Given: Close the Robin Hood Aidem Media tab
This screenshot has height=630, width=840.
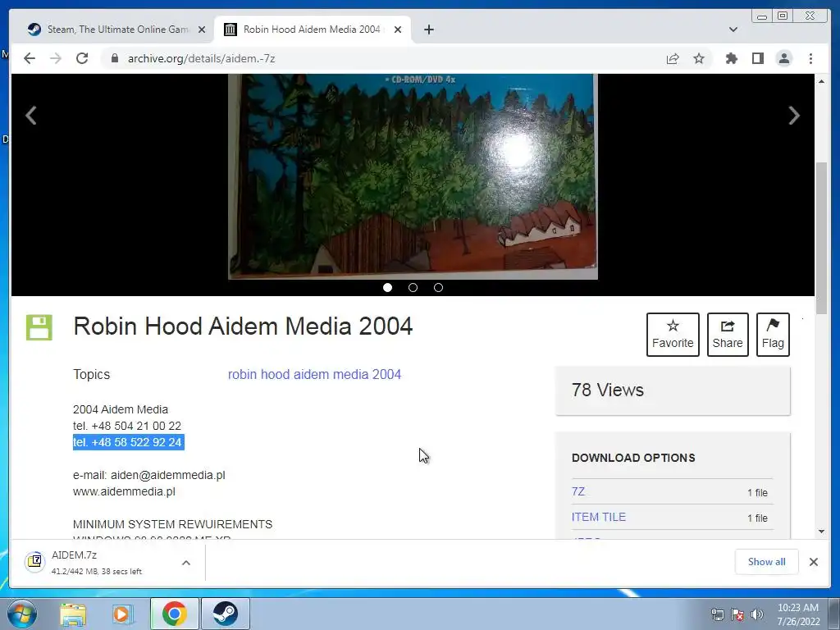Looking at the screenshot, I should click(398, 30).
